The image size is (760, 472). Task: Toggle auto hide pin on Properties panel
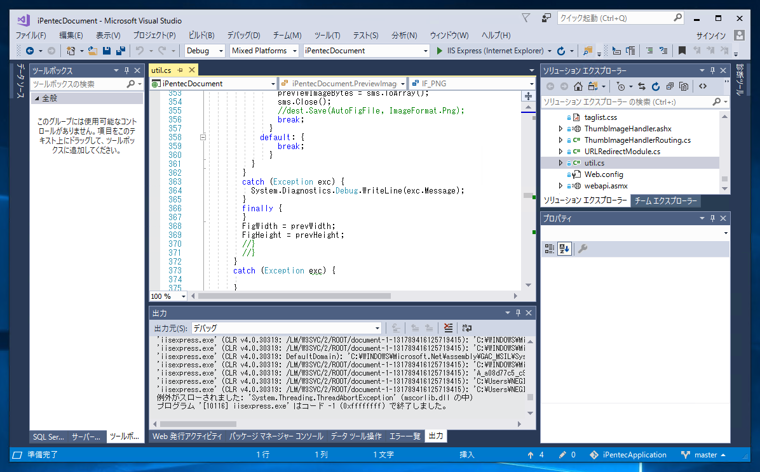pyautogui.click(x=712, y=218)
